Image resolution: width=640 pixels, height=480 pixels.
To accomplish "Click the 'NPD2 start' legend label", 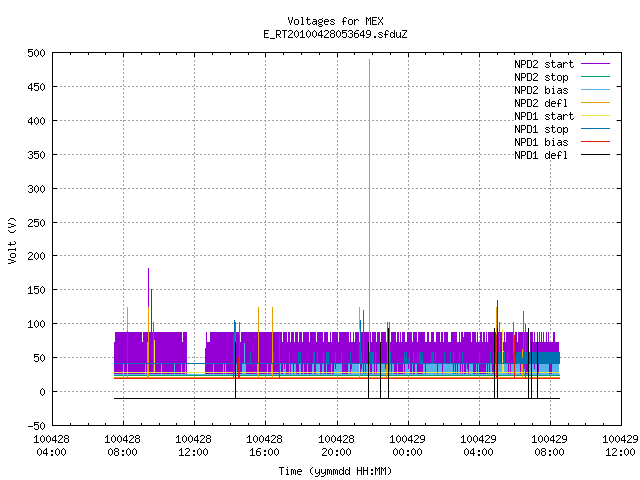I will [x=544, y=64].
